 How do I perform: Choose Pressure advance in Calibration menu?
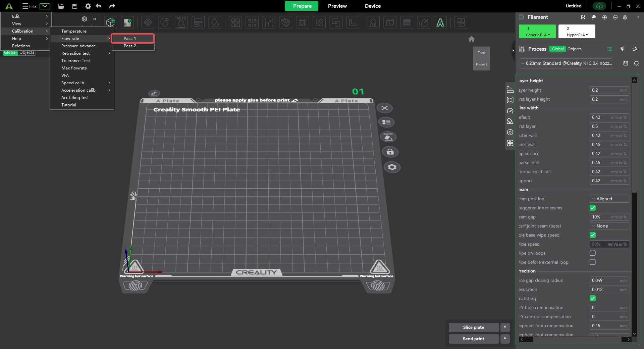pyautogui.click(x=78, y=46)
